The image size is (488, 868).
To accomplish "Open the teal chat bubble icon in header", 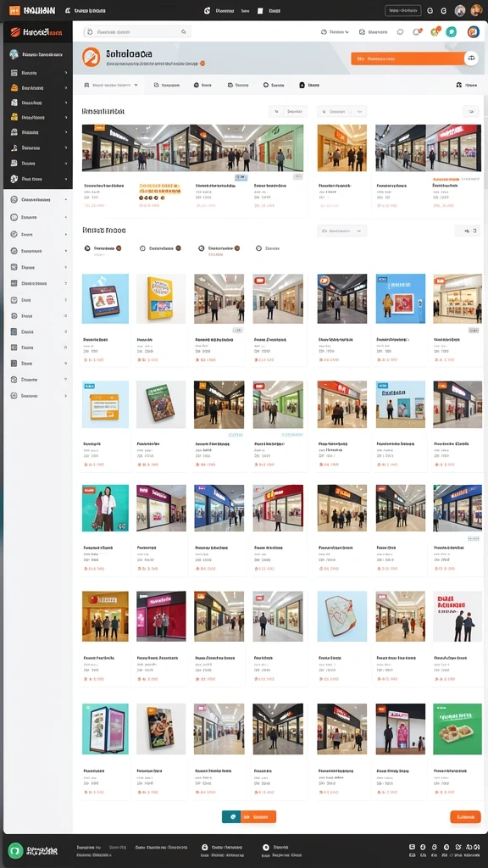I will [451, 32].
